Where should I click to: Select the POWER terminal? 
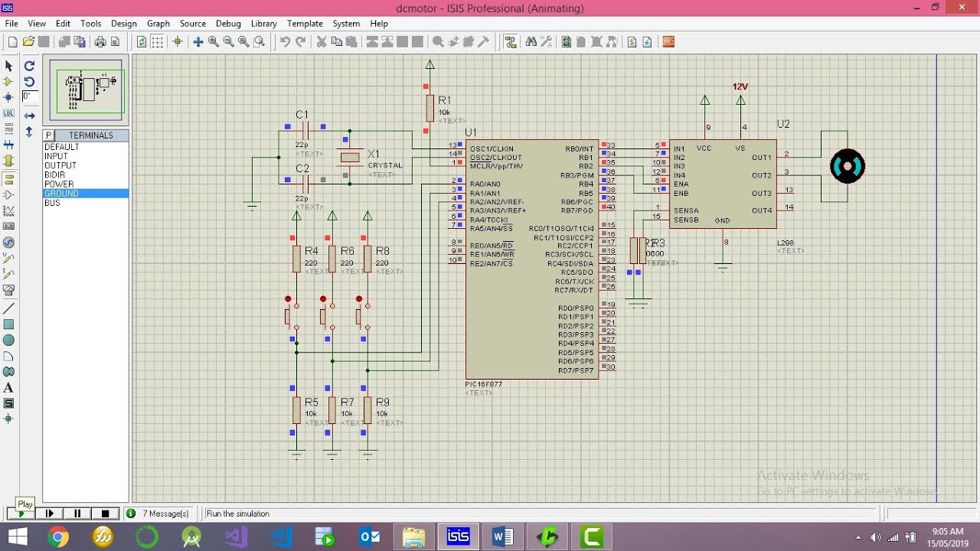click(x=86, y=184)
